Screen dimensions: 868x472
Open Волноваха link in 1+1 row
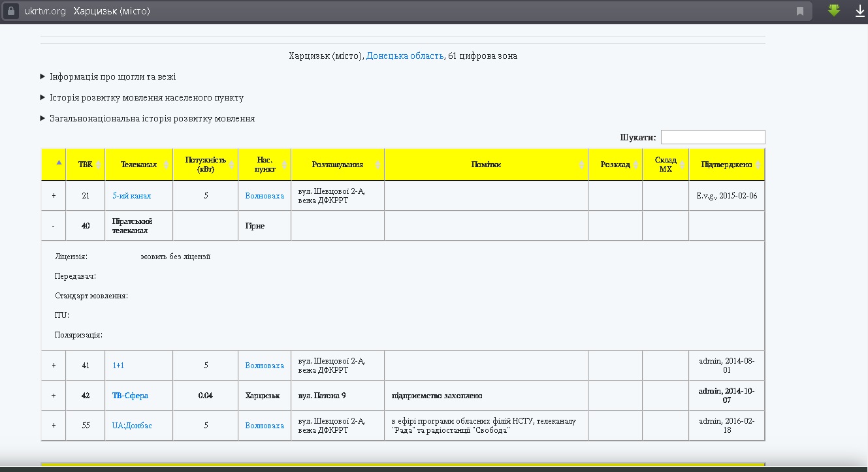pos(265,366)
